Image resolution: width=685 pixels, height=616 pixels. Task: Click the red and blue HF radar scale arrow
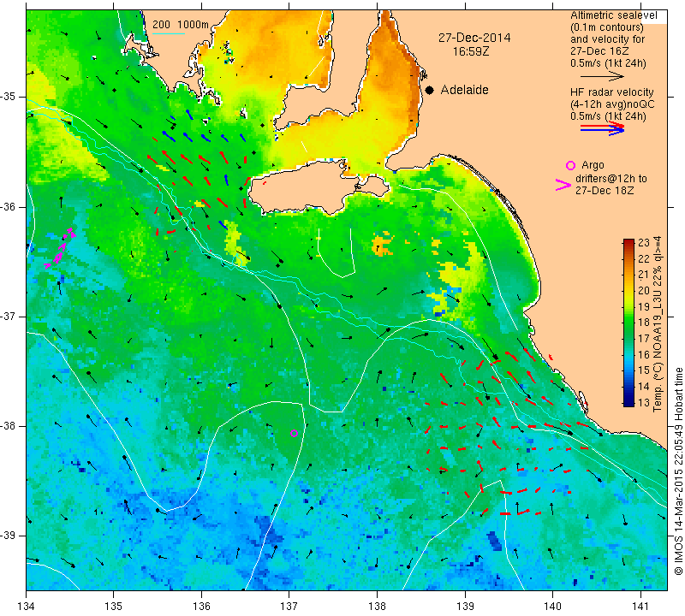click(602, 128)
